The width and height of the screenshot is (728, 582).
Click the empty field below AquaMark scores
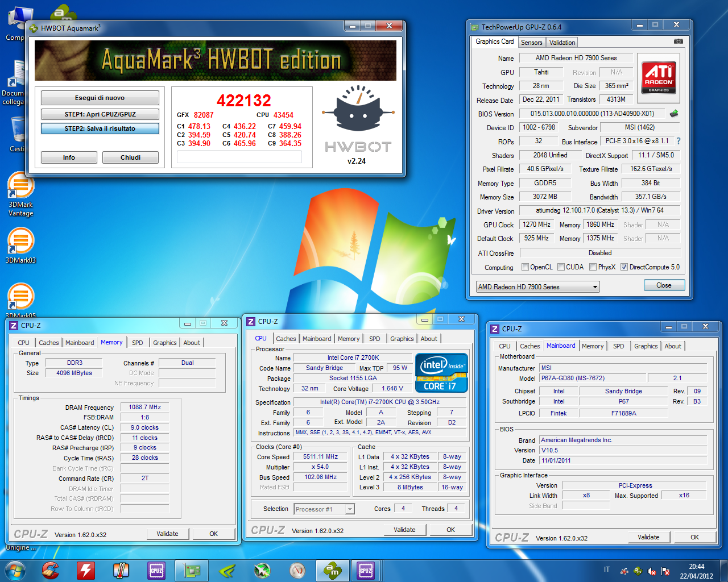click(239, 157)
